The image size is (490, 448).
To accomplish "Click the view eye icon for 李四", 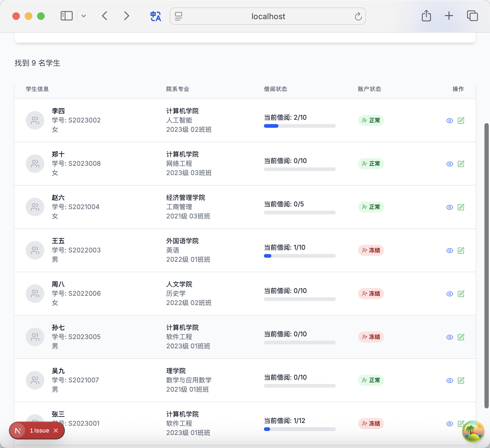I will pyautogui.click(x=449, y=121).
